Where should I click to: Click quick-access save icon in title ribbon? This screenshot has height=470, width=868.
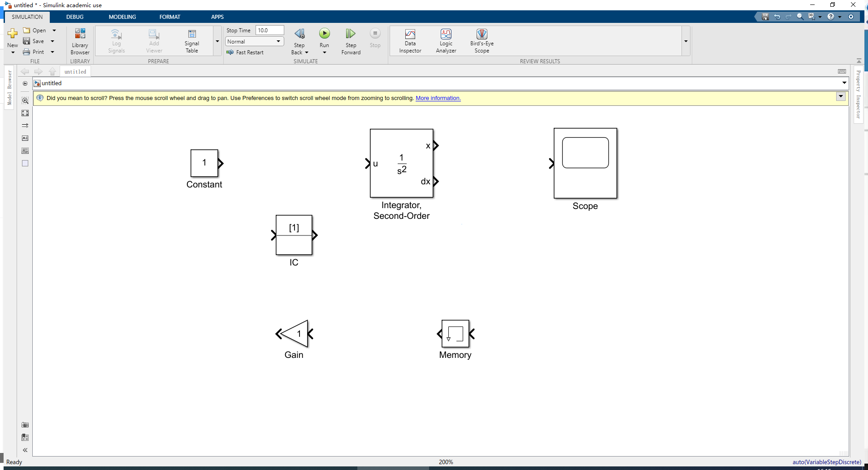(x=765, y=17)
